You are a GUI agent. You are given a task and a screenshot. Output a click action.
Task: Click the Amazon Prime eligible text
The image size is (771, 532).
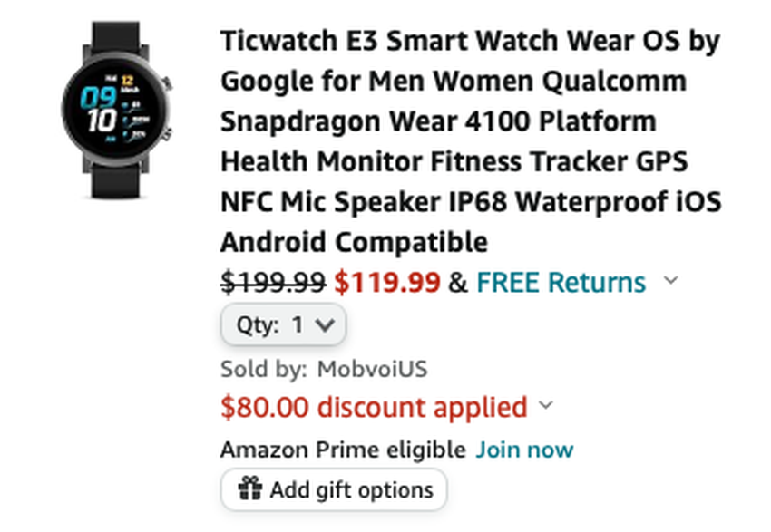click(343, 450)
